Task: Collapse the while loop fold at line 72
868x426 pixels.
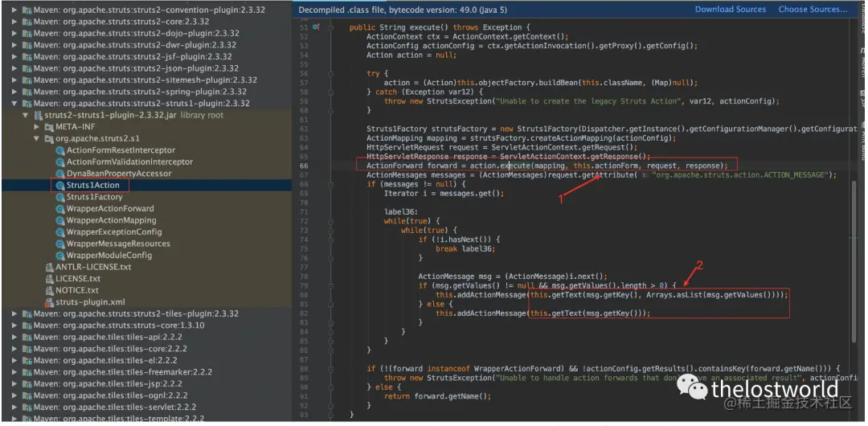Action: point(331,221)
